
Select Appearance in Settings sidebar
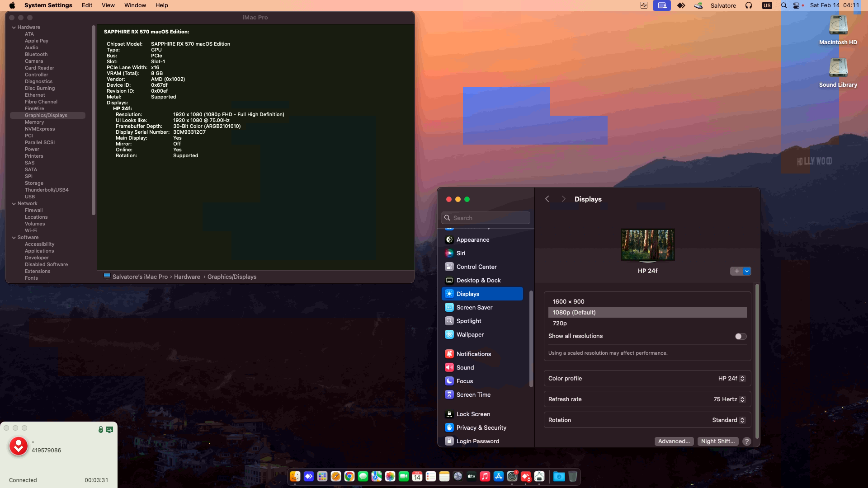tap(482, 240)
